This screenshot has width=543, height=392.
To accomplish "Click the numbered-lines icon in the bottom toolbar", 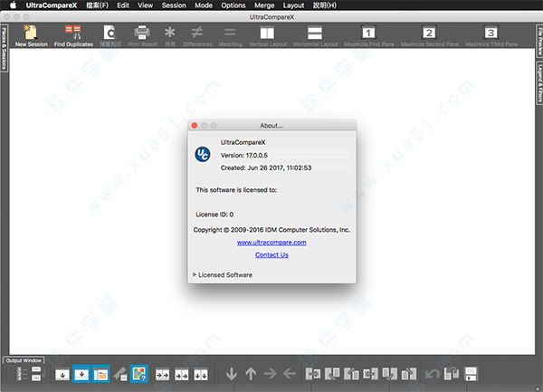I will [x=22, y=374].
